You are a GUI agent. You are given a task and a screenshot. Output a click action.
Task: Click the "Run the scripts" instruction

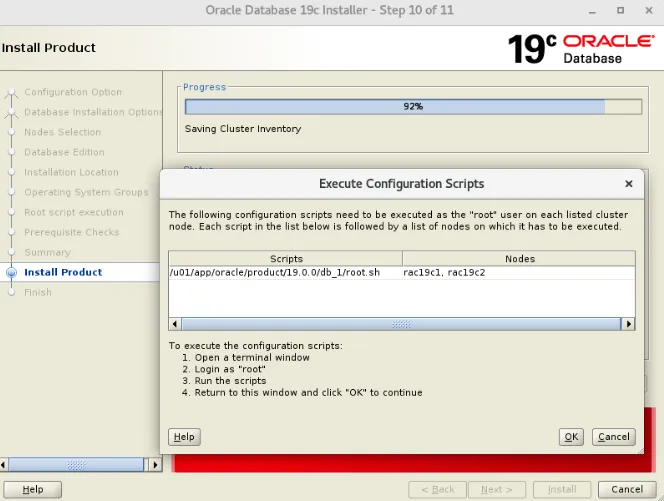click(x=230, y=381)
